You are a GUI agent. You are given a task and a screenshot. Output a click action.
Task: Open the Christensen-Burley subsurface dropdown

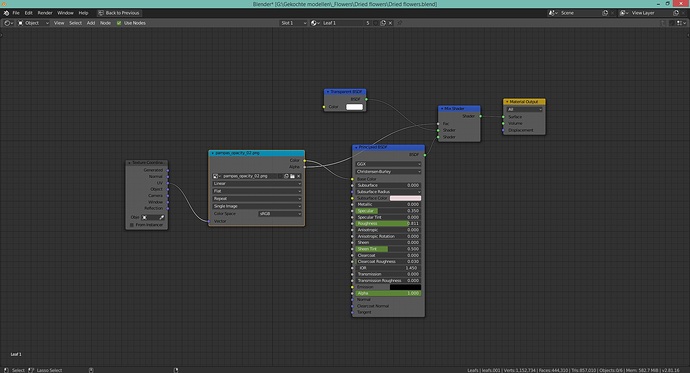(x=388, y=172)
